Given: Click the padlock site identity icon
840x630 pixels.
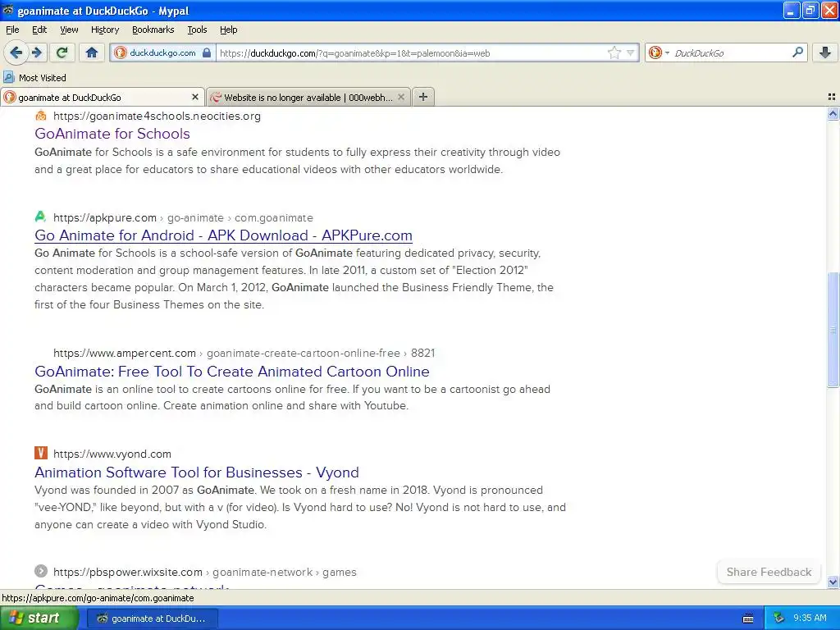Looking at the screenshot, I should 207,52.
